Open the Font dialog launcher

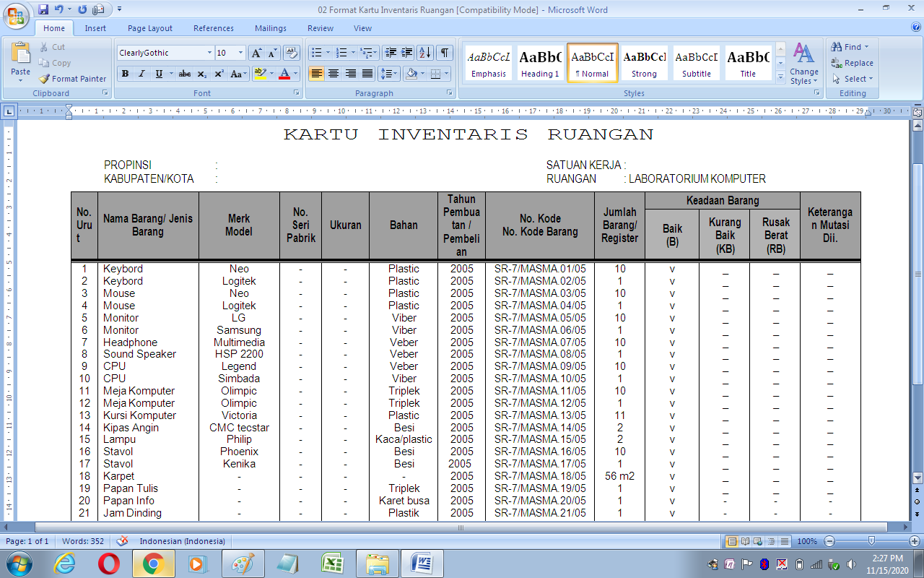[297, 93]
